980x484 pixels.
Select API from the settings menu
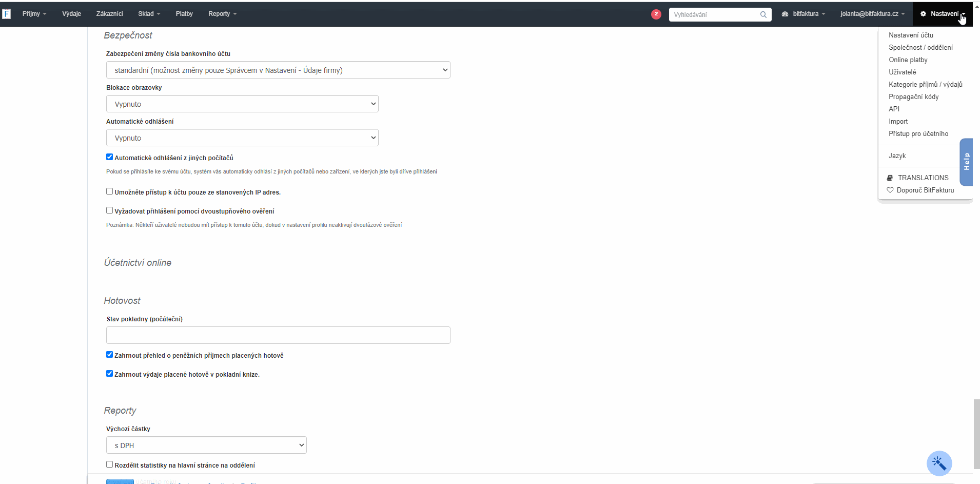(894, 109)
